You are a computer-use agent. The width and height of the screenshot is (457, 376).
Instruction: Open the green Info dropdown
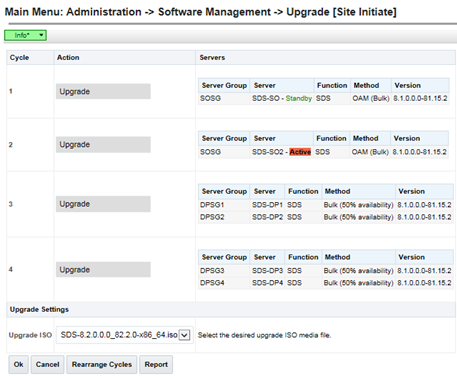coord(25,35)
